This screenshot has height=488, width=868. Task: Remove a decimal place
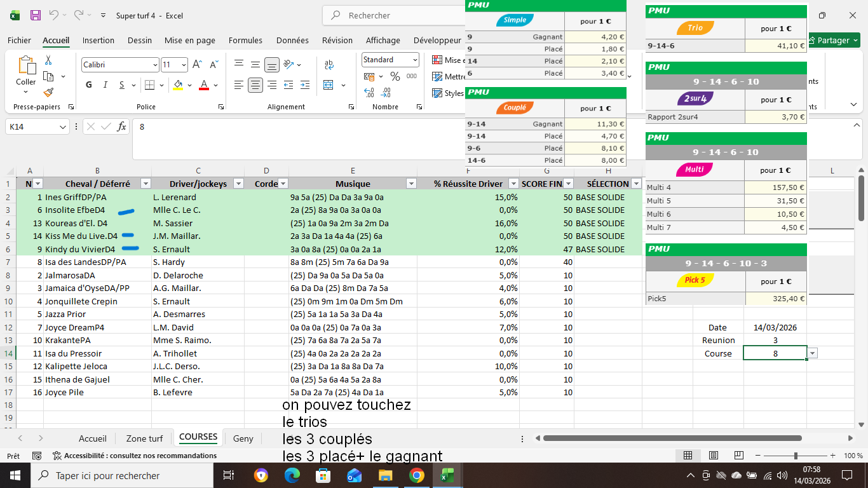[386, 93]
